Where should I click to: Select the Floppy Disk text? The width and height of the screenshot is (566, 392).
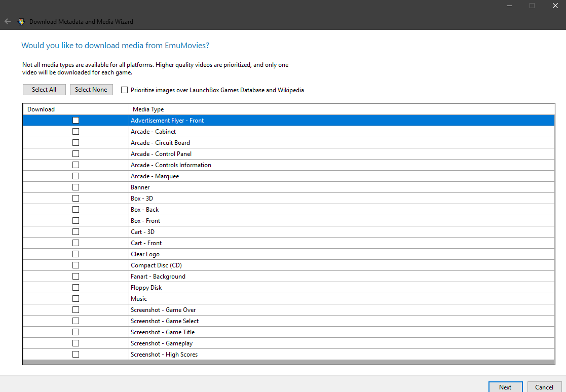(x=146, y=288)
